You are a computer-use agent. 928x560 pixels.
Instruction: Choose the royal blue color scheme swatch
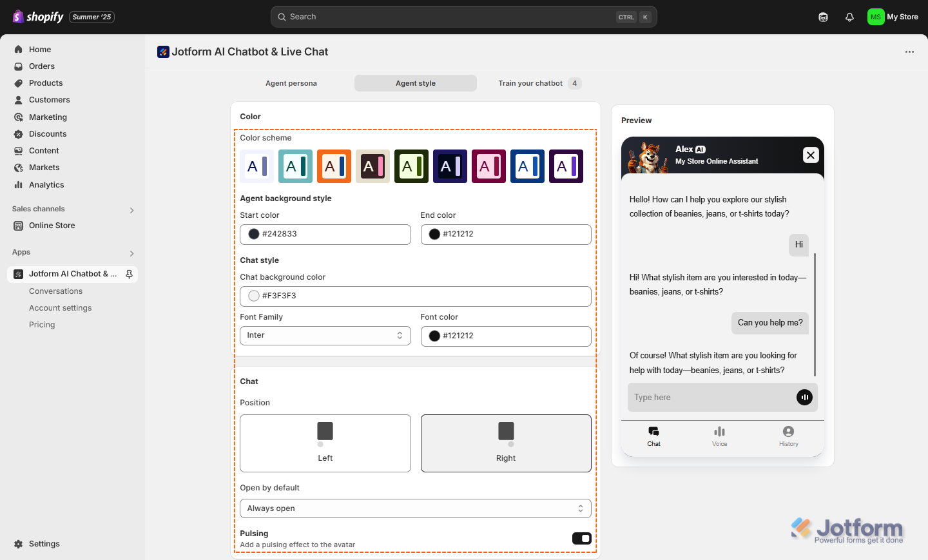pos(528,166)
